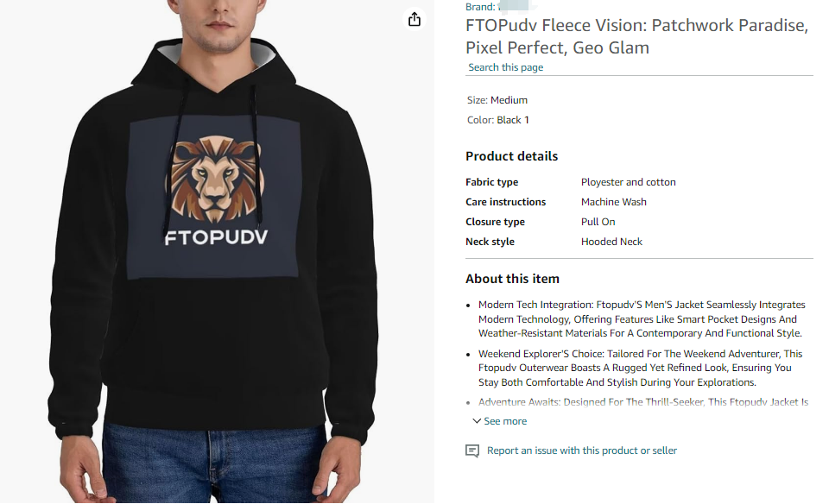Click the Machine Wash care instructions value
This screenshot has width=829, height=504.
(x=613, y=202)
